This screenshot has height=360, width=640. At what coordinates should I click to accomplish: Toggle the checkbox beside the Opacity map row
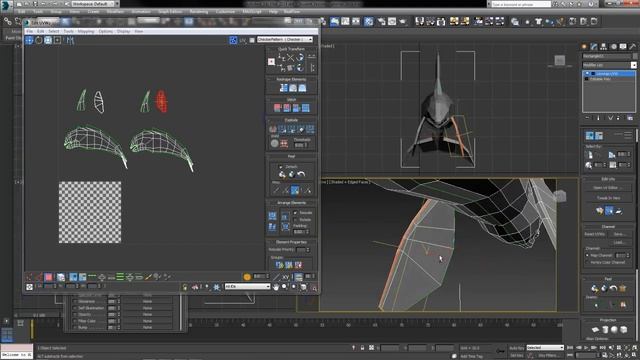(74, 314)
